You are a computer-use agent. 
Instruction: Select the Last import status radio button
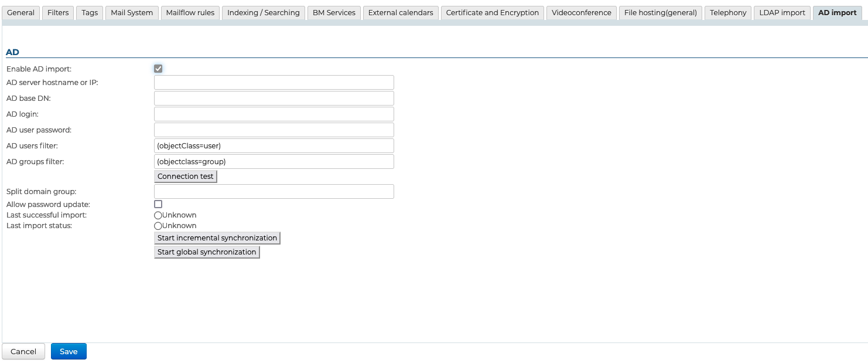click(158, 226)
